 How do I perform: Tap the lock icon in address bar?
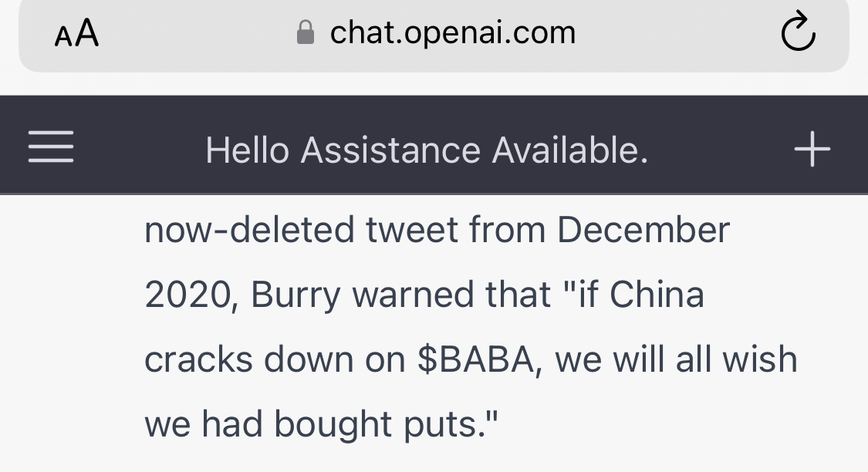click(306, 33)
